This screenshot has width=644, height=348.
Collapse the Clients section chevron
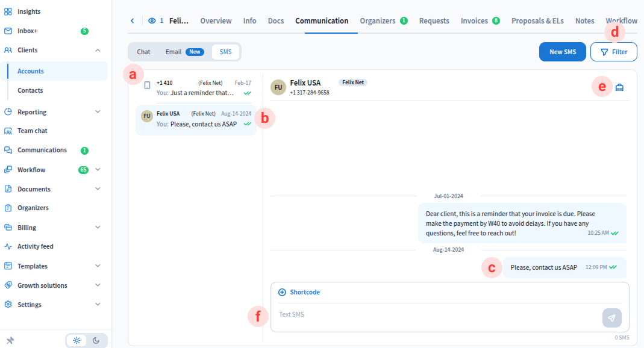(x=98, y=50)
